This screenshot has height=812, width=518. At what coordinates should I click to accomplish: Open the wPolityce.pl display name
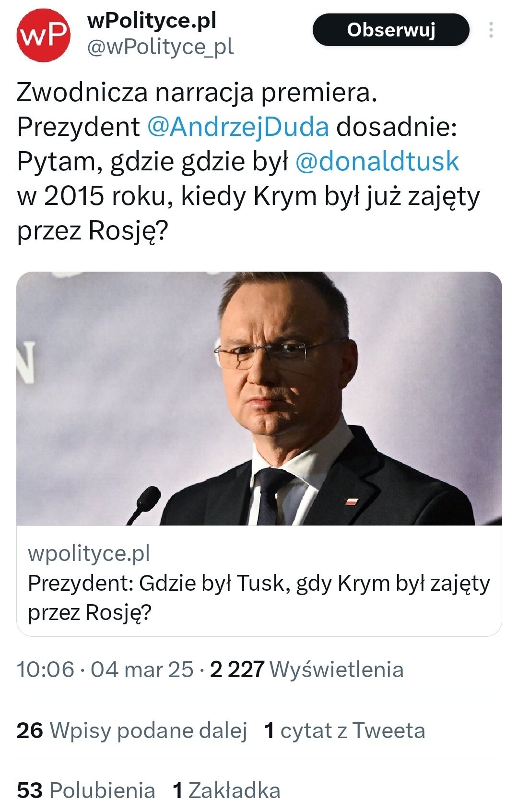(152, 20)
